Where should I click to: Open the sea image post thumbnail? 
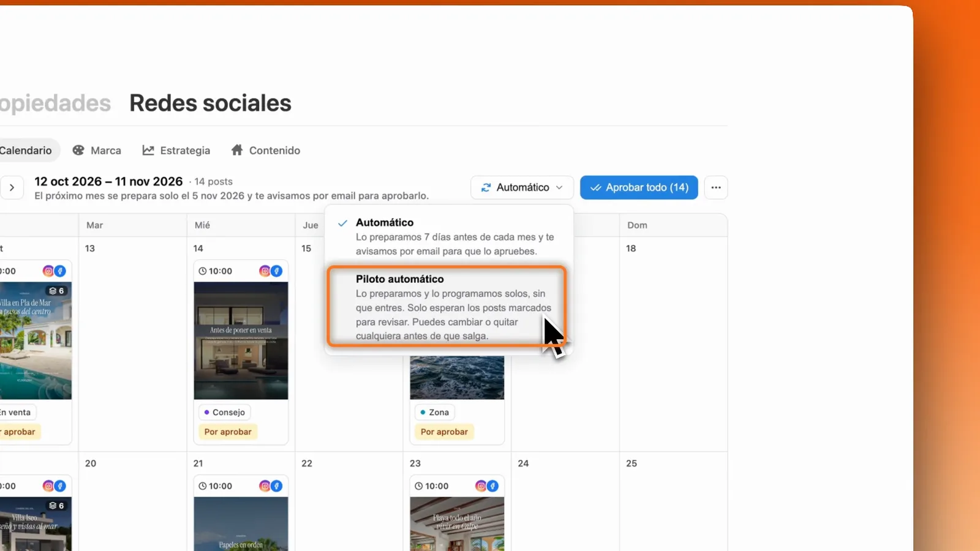pyautogui.click(x=457, y=377)
